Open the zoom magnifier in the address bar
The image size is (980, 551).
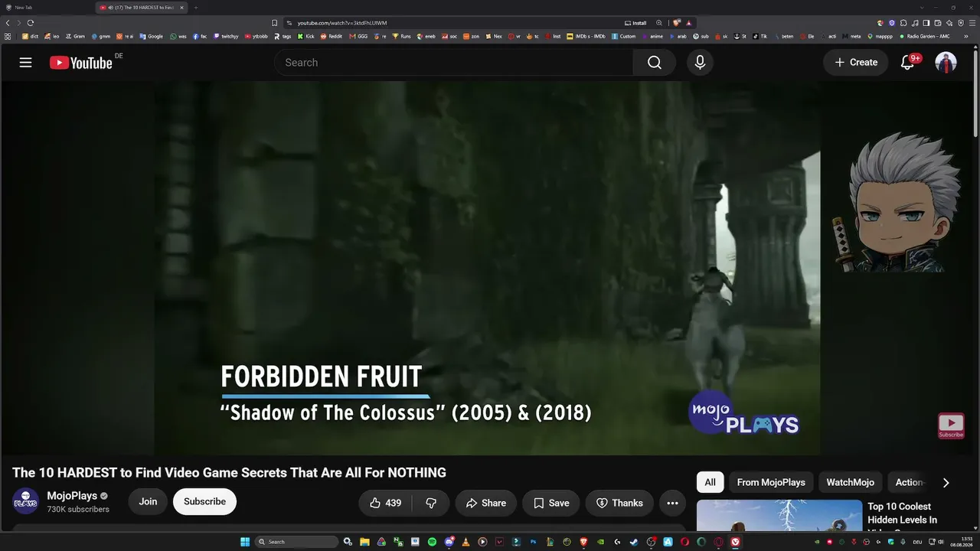tap(659, 23)
